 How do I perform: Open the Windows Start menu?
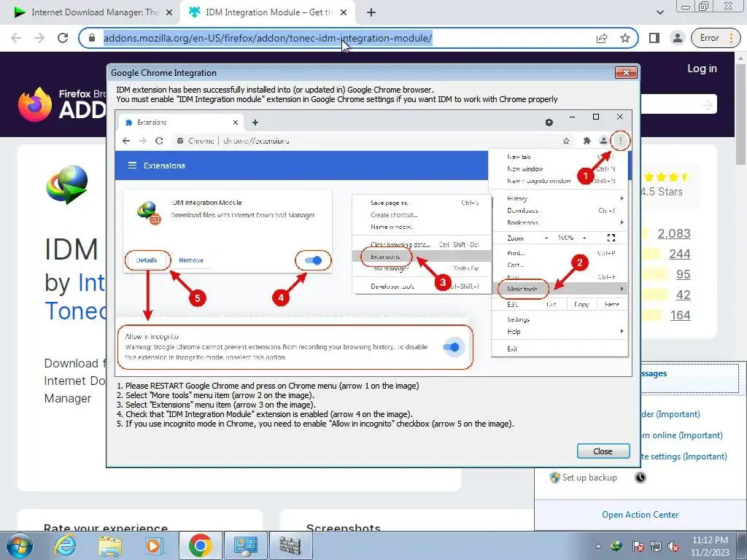click(20, 545)
